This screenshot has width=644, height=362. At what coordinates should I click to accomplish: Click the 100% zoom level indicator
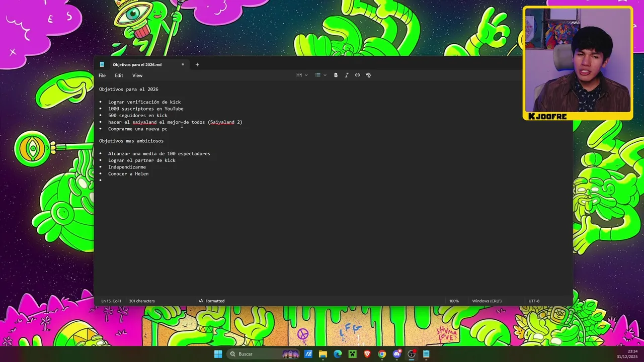tap(454, 301)
